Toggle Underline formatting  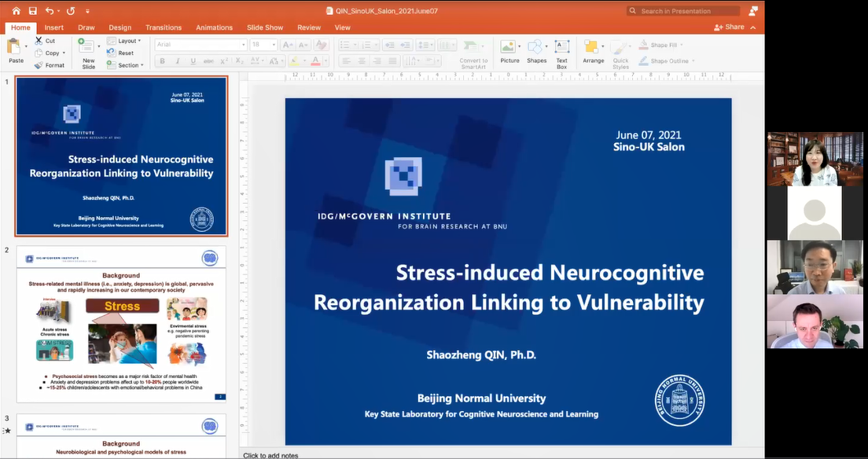pyautogui.click(x=193, y=61)
